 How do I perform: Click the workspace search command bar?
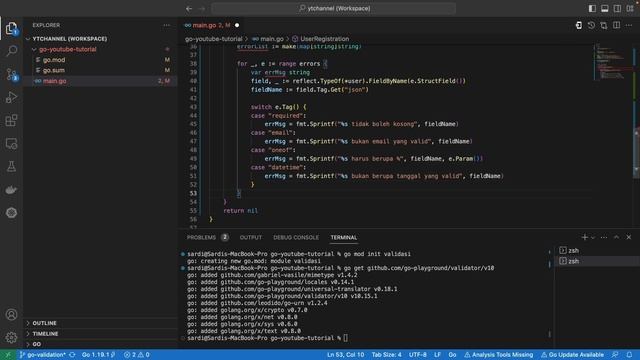tap(334, 8)
